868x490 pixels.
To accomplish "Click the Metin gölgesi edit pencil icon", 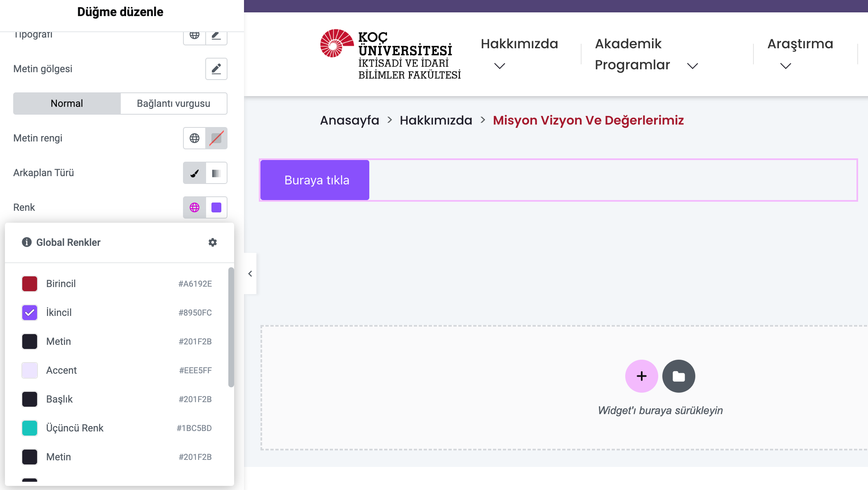I will (x=216, y=69).
